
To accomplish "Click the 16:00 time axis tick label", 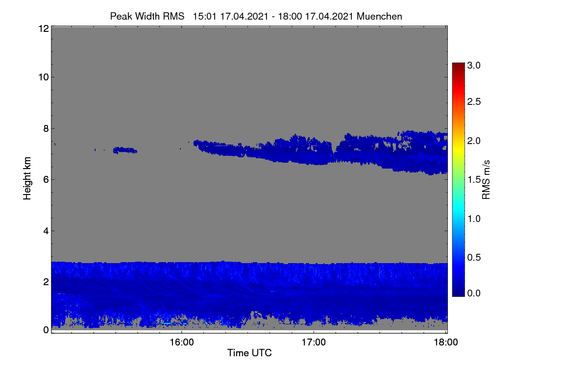I will (x=181, y=342).
